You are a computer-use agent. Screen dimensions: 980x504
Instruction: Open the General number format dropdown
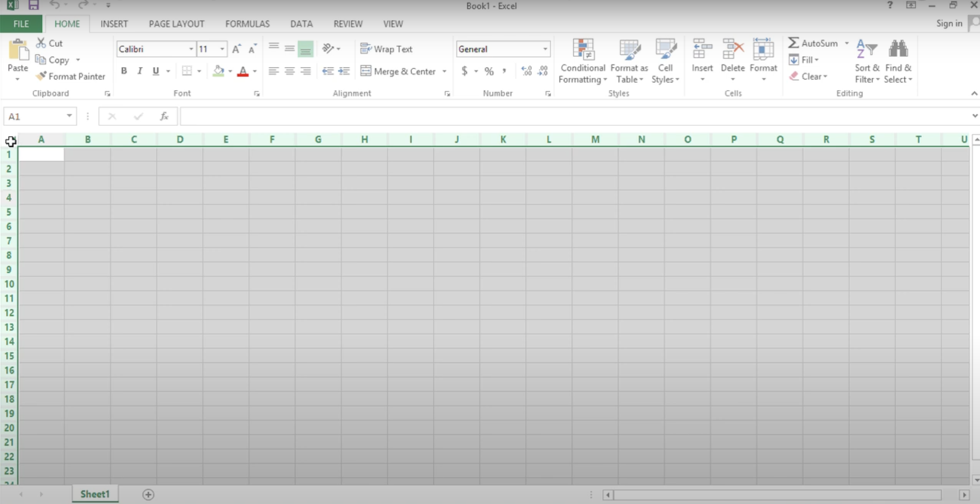coord(545,49)
